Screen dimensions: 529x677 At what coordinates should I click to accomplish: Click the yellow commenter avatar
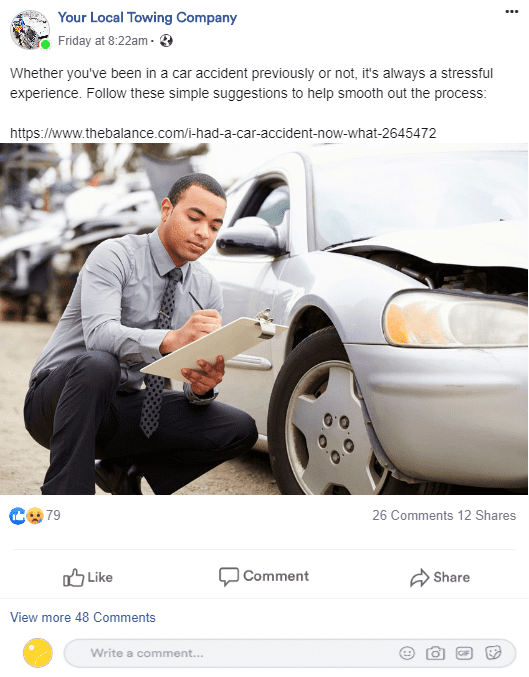tap(38, 653)
